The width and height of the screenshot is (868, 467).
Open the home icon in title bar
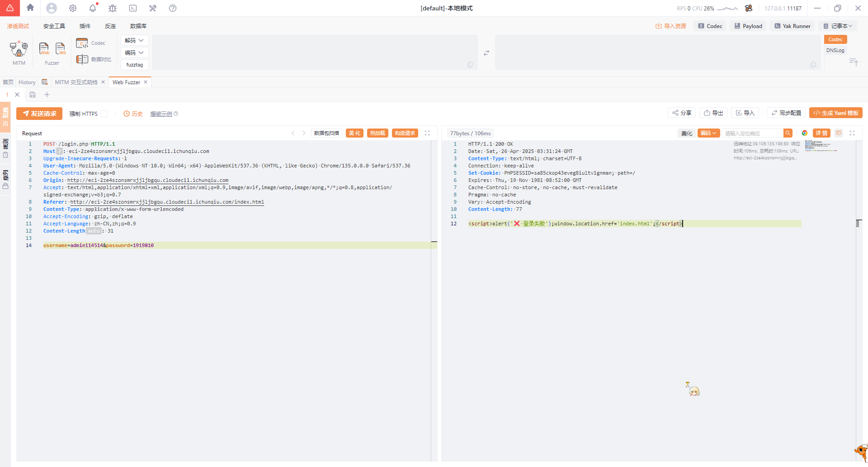pyautogui.click(x=30, y=8)
